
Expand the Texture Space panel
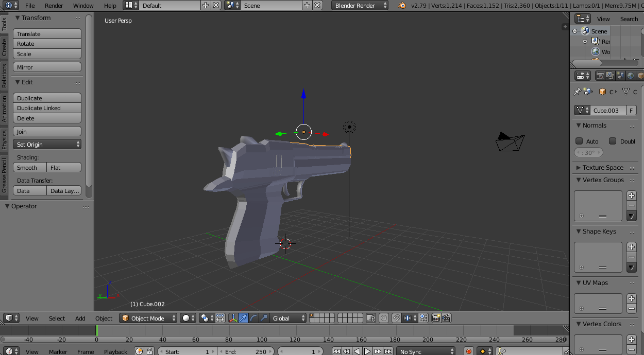(578, 167)
